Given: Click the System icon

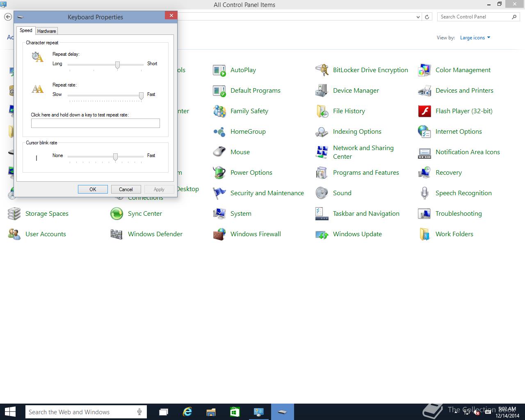Looking at the screenshot, I should pyautogui.click(x=219, y=214).
